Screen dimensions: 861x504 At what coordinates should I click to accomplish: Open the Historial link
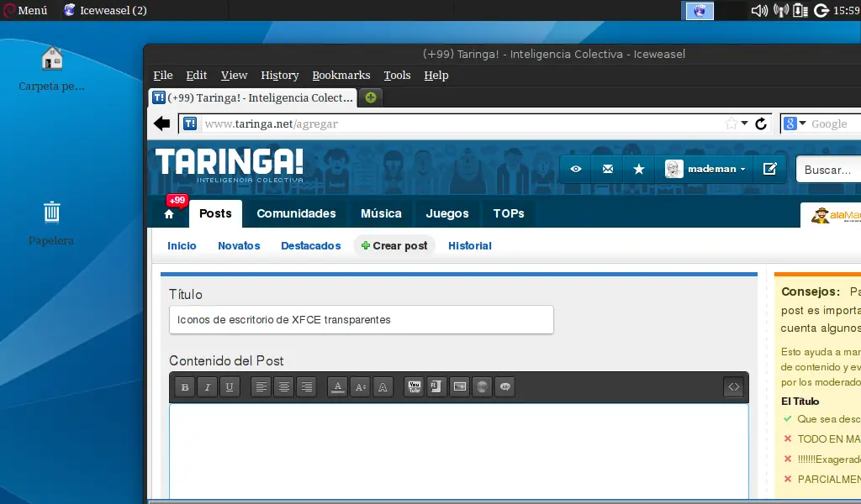(x=470, y=245)
